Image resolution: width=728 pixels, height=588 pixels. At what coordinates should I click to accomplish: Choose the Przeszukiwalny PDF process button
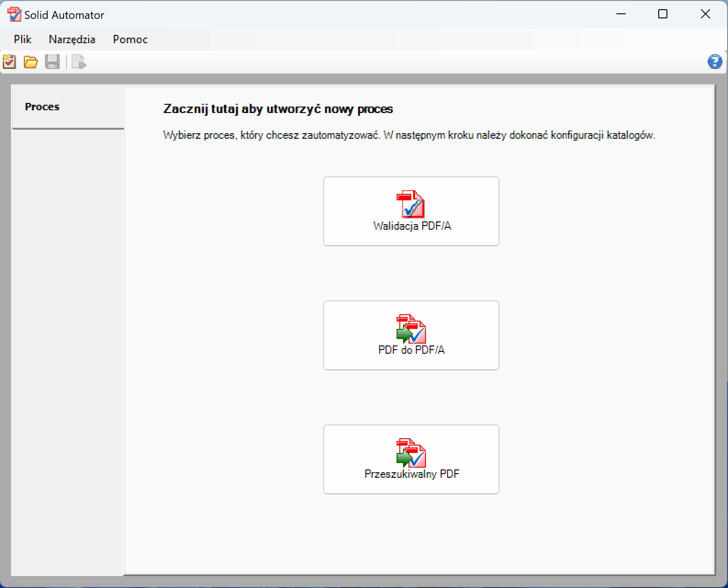click(411, 459)
